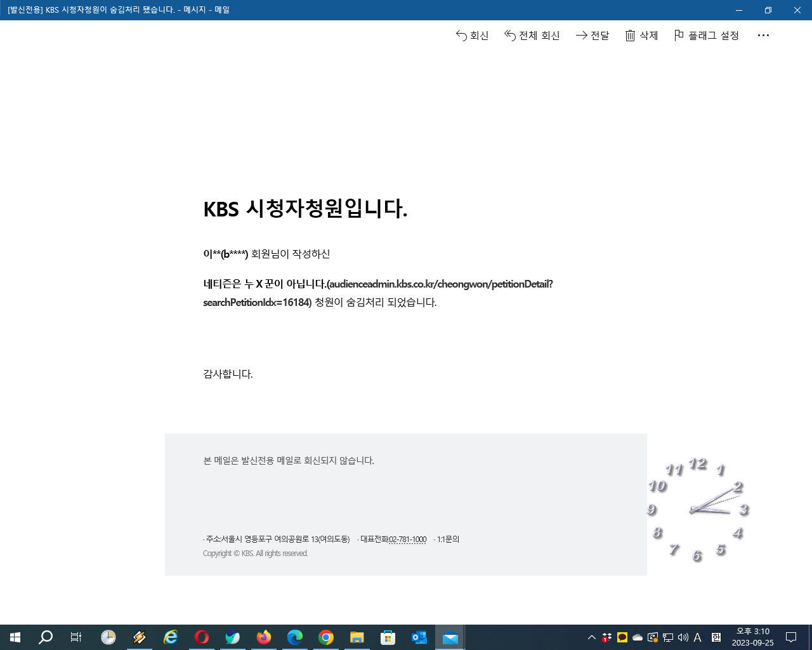Call the 02-781-1000 phone number link
This screenshot has height=650, width=812.
[x=407, y=540]
